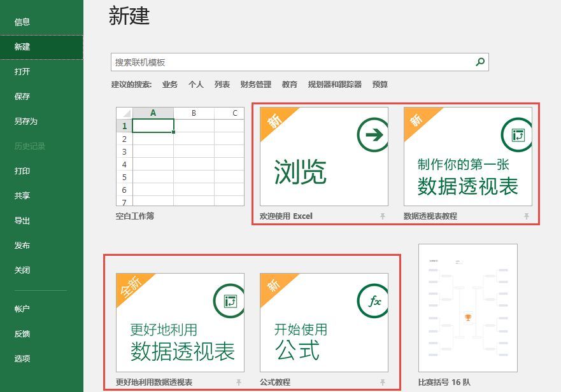Choose the 预算 suggested search link
The height and width of the screenshot is (392, 561).
[380, 85]
